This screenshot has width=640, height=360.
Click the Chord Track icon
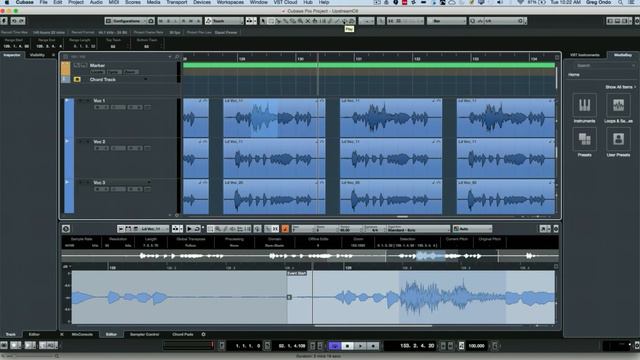click(x=77, y=79)
